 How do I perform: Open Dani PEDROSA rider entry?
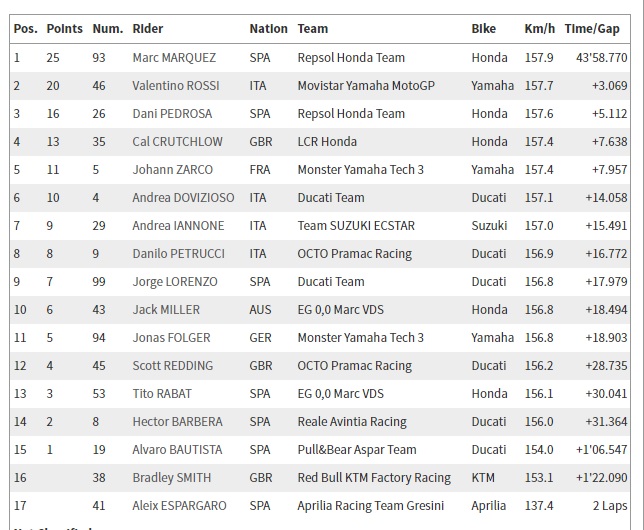coord(172,113)
